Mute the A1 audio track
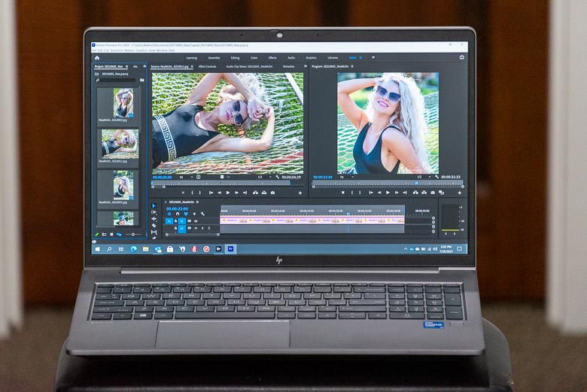This screenshot has width=587, height=392. (x=196, y=228)
